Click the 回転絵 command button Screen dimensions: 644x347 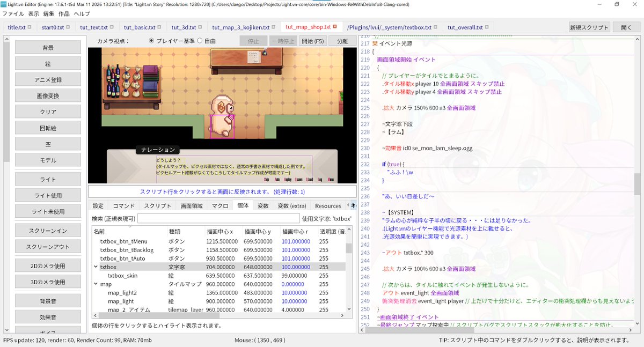(48, 128)
